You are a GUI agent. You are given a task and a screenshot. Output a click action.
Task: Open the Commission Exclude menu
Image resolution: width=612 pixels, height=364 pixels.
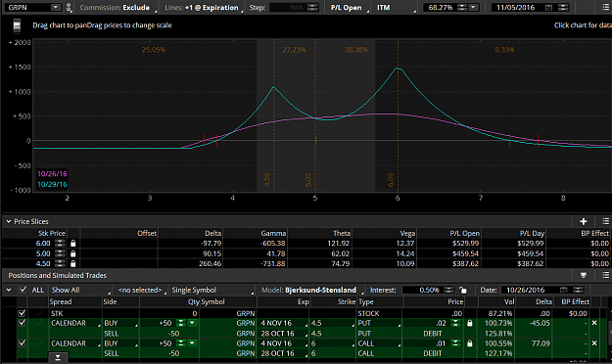point(117,8)
